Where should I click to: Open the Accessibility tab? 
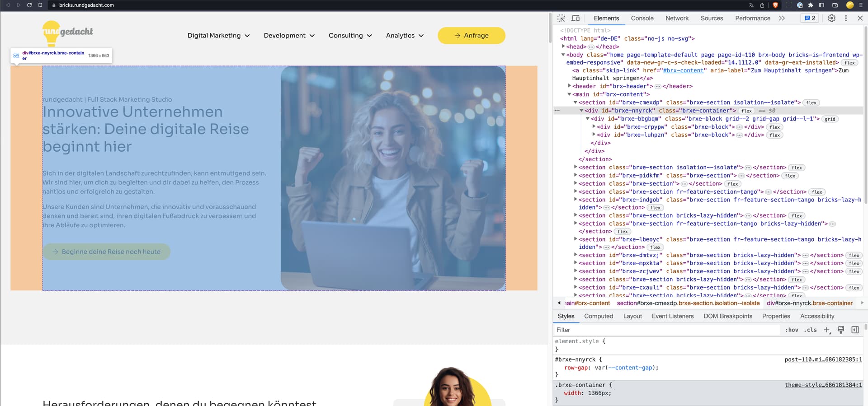(817, 316)
